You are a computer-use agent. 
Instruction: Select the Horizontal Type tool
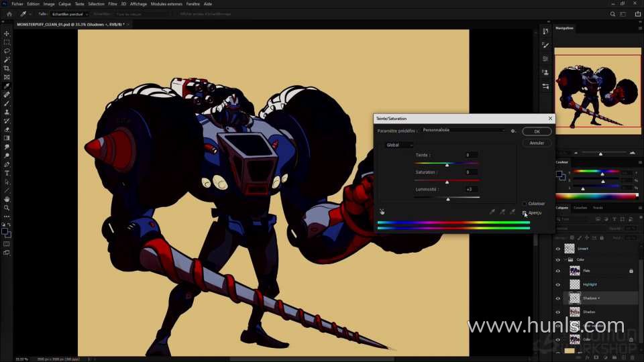coord(7,173)
